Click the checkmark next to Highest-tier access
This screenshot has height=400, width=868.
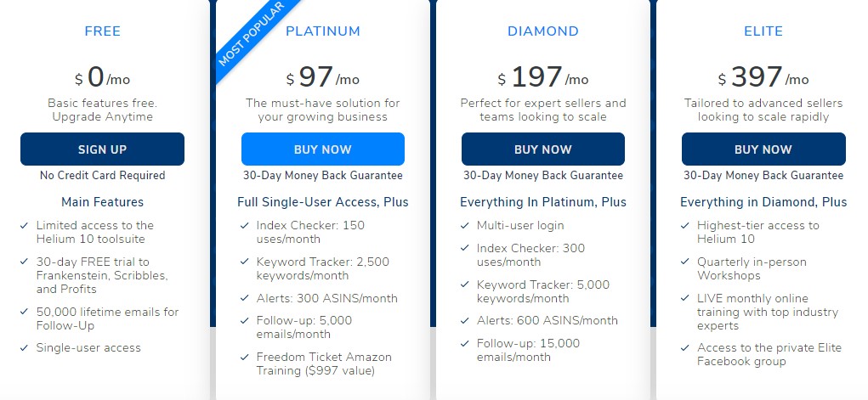685,226
